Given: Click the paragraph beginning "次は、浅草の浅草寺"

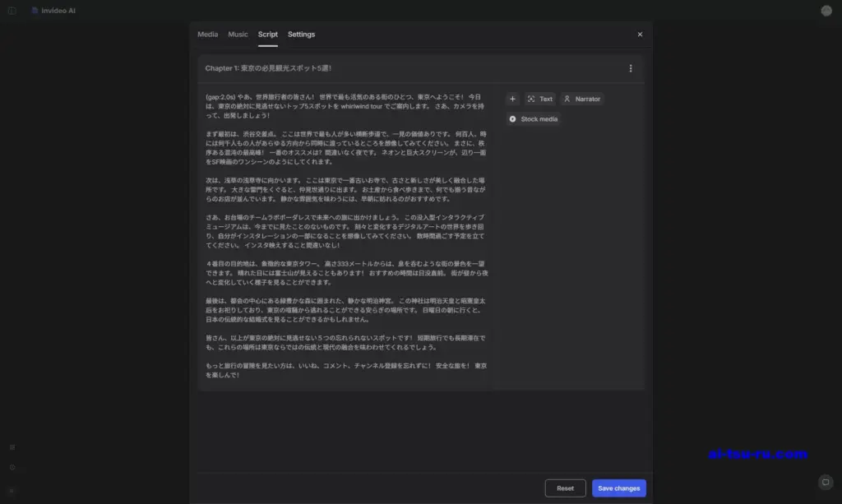Looking at the screenshot, I should pyautogui.click(x=345, y=189).
